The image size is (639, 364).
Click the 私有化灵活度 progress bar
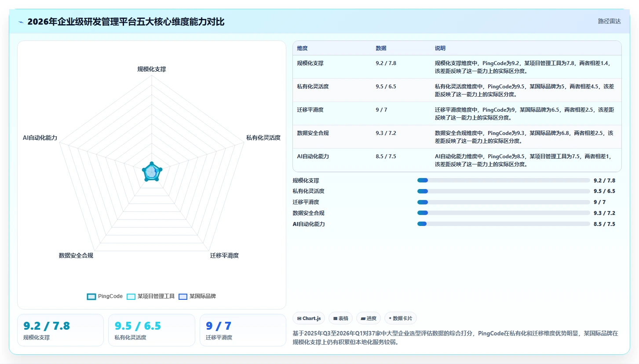(504, 191)
